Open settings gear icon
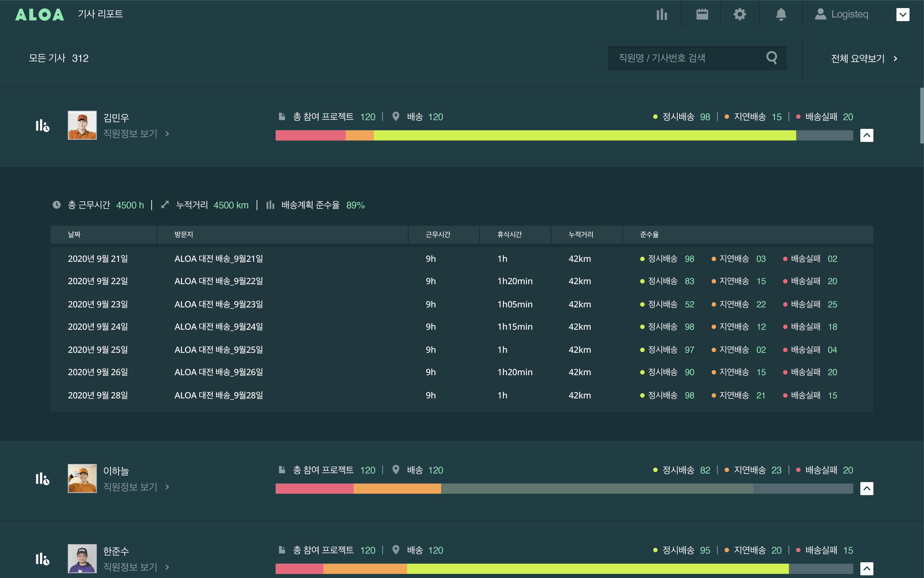 coord(740,15)
